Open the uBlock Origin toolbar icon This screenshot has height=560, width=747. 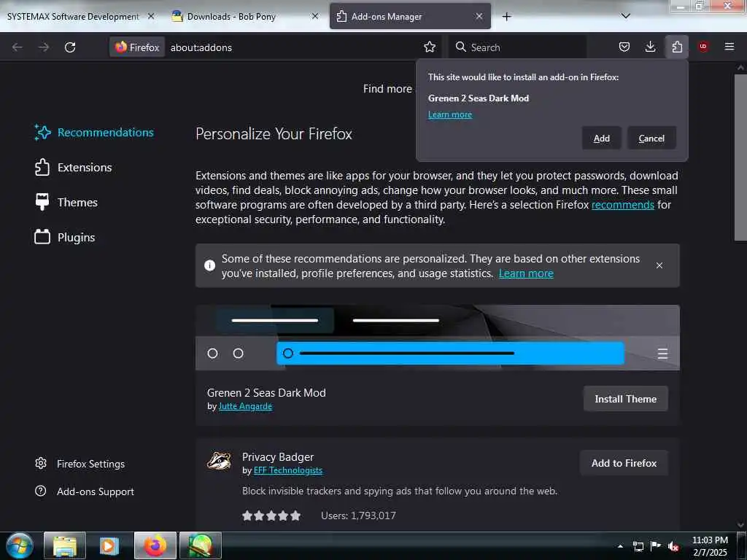click(703, 47)
